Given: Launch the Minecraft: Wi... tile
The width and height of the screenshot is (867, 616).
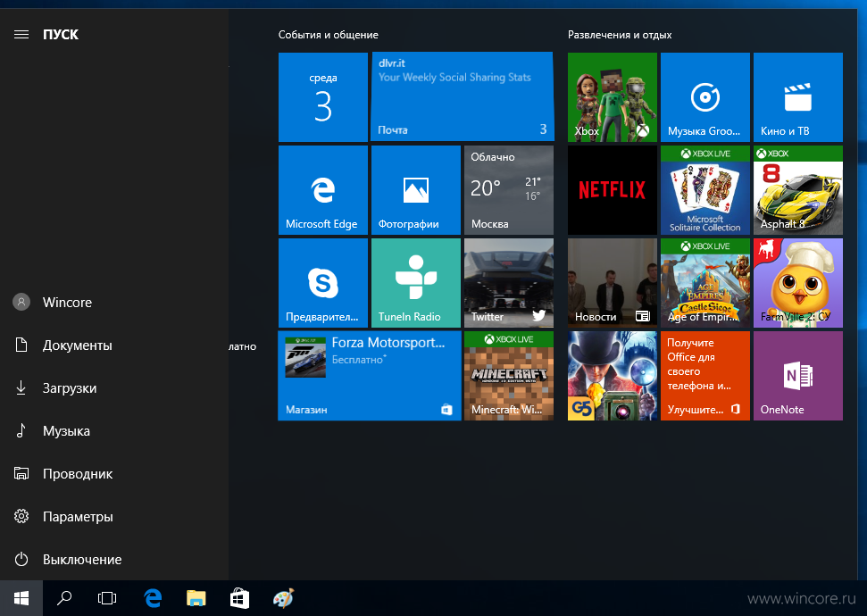Looking at the screenshot, I should click(509, 376).
